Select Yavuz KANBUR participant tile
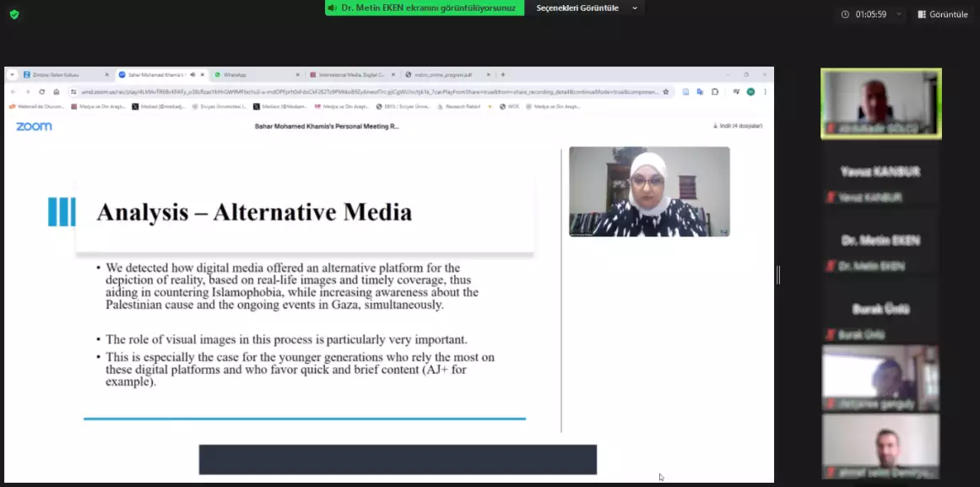The width and height of the screenshot is (980, 487). pyautogui.click(x=880, y=180)
